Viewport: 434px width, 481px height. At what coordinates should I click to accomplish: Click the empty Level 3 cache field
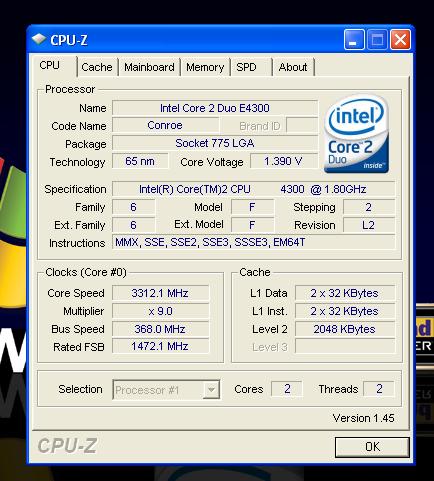pyautogui.click(x=345, y=346)
